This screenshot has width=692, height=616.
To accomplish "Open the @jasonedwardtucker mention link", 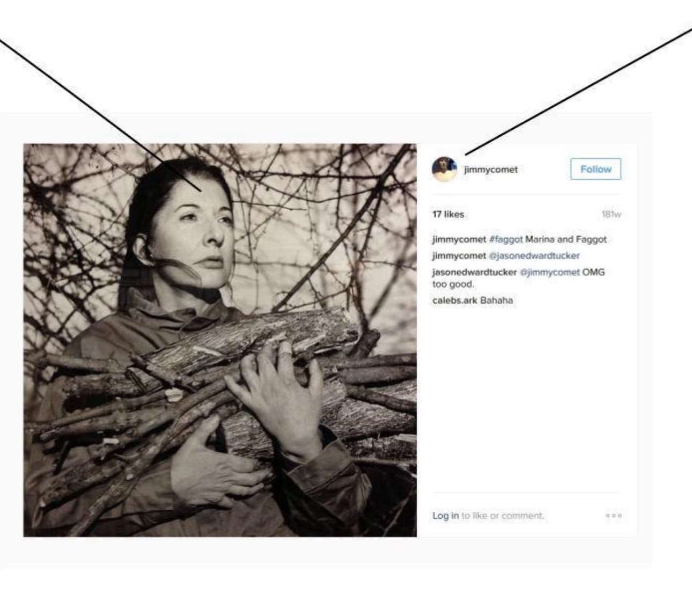I will coord(534,255).
